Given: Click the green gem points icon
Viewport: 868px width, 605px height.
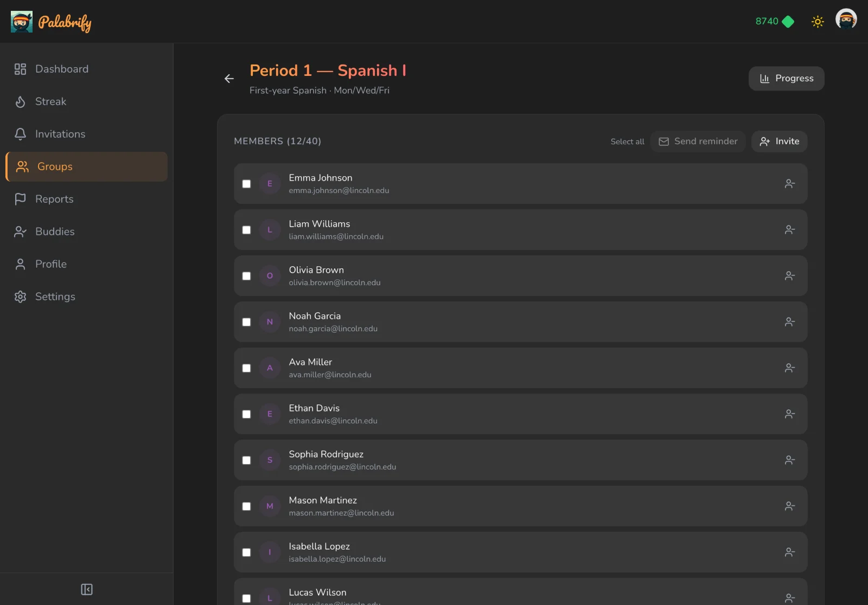Looking at the screenshot, I should coord(788,22).
